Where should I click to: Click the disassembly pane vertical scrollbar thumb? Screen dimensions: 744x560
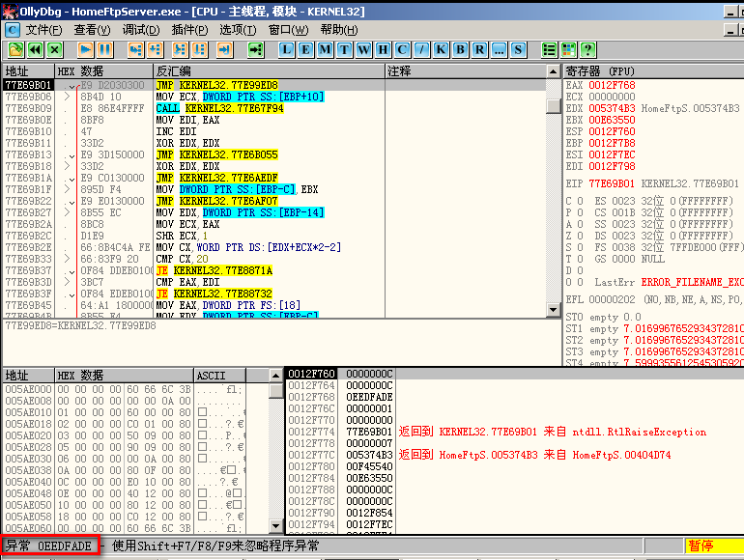coord(554,106)
